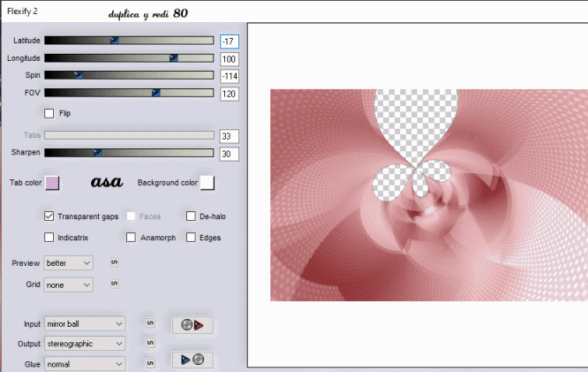Enable the Flip checkbox
588x372 pixels.
tap(49, 113)
